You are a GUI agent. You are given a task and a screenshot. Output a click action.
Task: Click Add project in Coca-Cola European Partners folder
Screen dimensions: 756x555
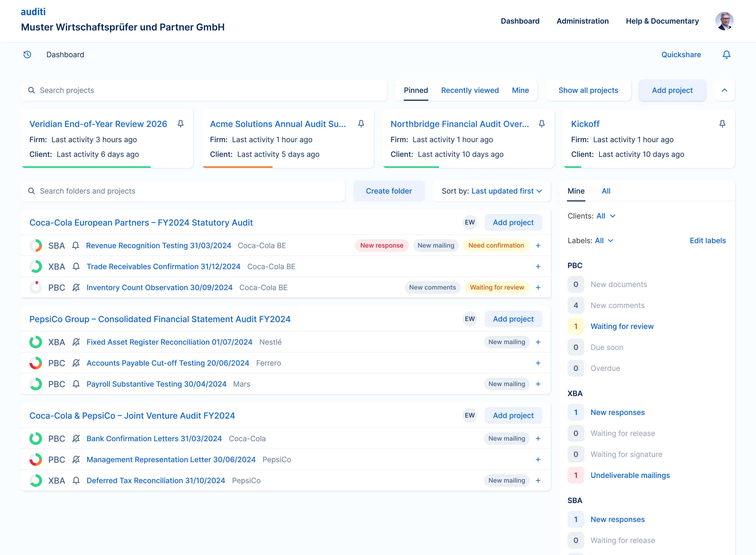click(x=513, y=222)
